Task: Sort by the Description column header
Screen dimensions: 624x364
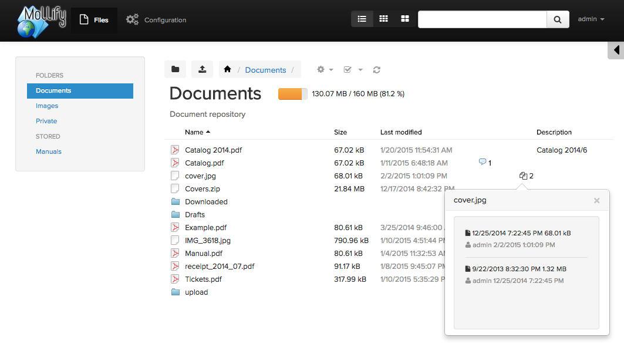Action: click(554, 132)
